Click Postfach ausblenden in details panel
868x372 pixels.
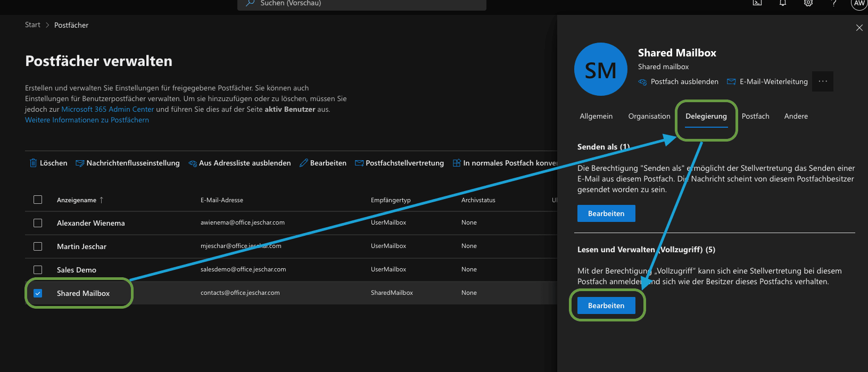[x=679, y=81]
